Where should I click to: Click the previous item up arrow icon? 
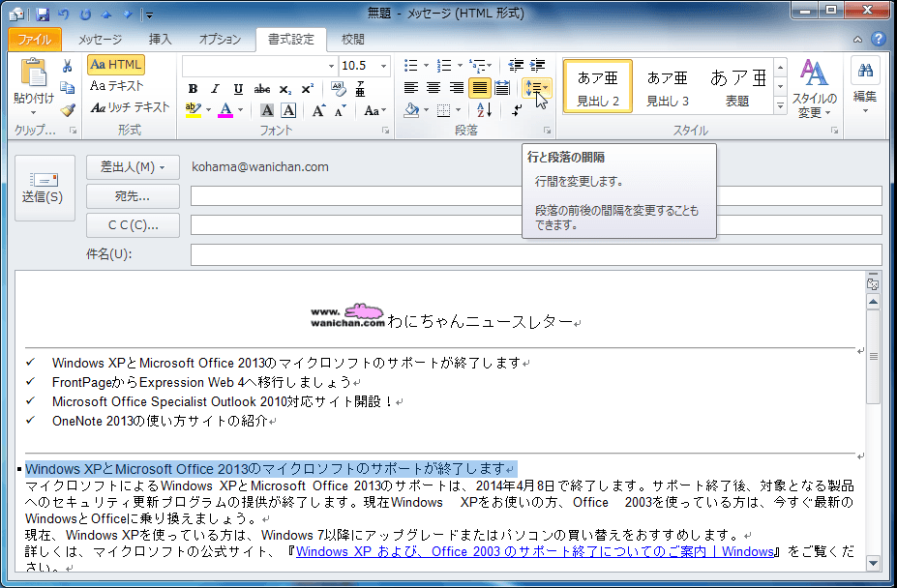click(106, 15)
